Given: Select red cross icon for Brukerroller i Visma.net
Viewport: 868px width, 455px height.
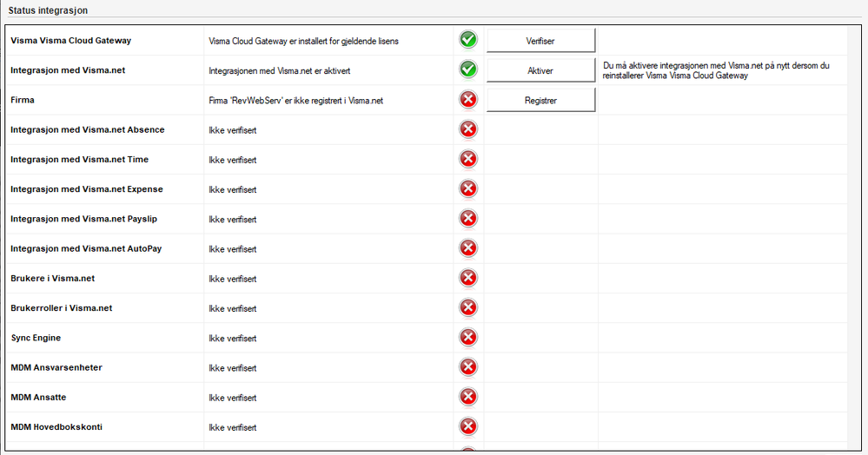Looking at the screenshot, I should click(x=468, y=307).
